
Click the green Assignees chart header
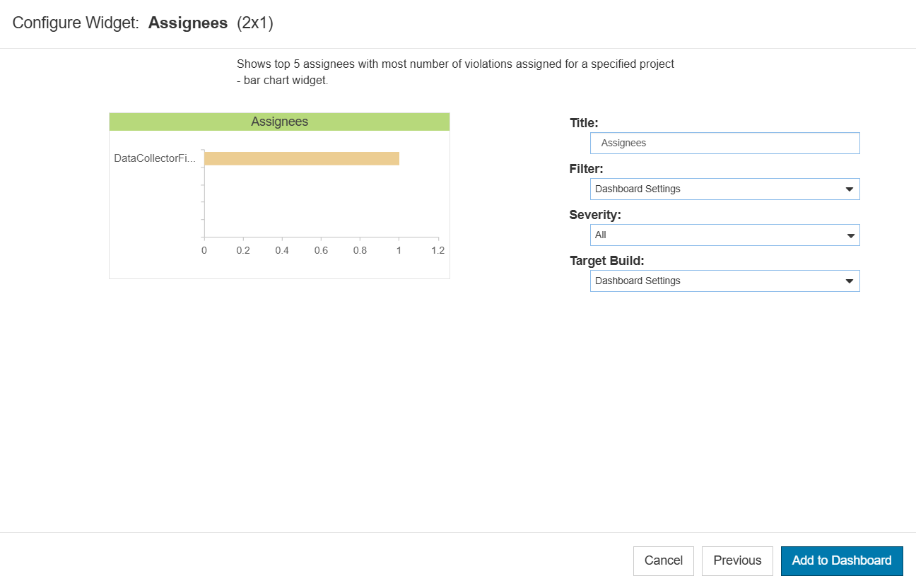[x=279, y=122]
